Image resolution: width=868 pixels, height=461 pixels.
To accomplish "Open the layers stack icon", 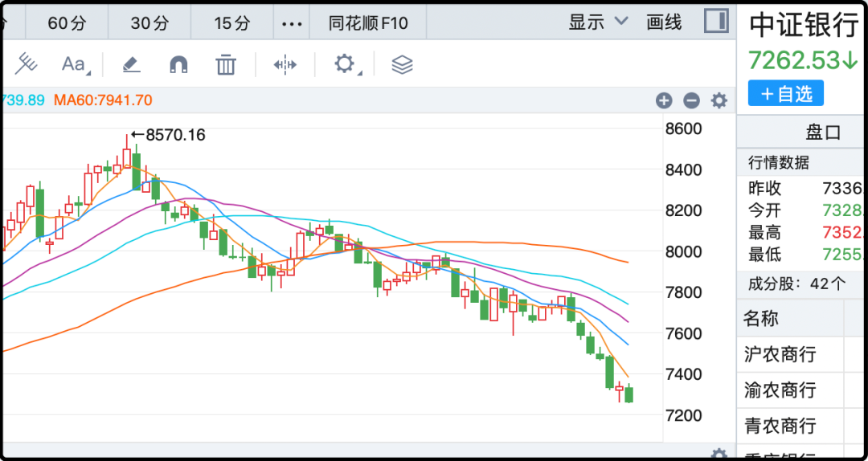I will (403, 65).
